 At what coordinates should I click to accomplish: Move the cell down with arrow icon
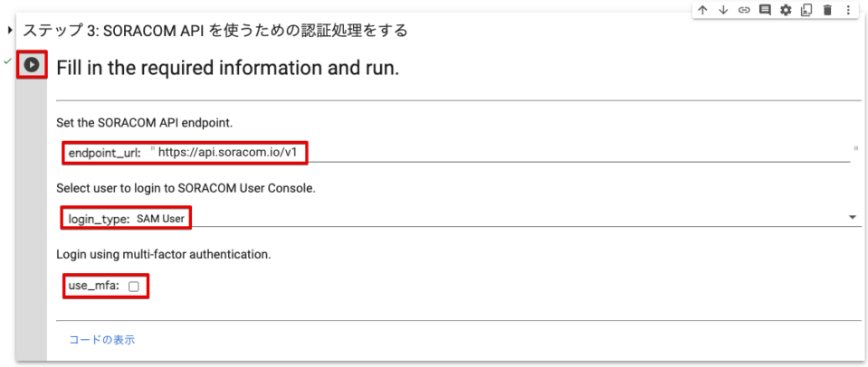[x=723, y=11]
